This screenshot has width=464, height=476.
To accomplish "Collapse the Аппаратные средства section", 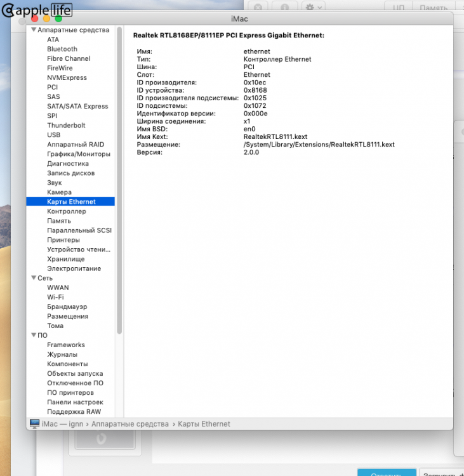I will click(34, 30).
